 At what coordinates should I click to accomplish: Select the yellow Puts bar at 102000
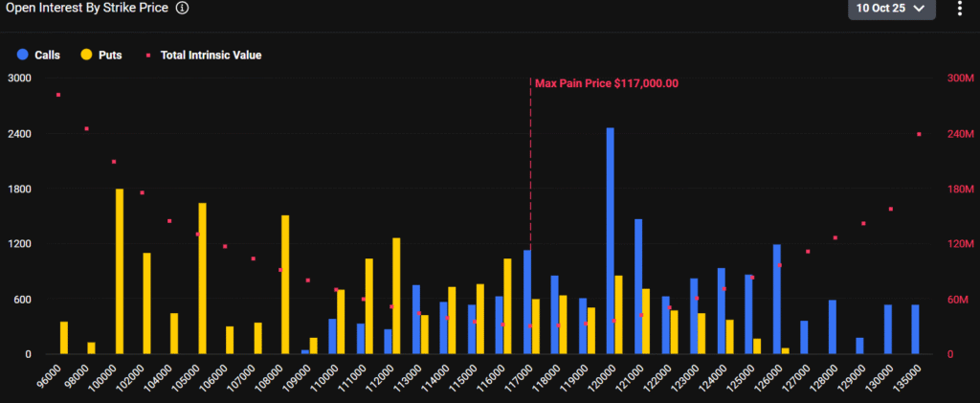[147, 303]
